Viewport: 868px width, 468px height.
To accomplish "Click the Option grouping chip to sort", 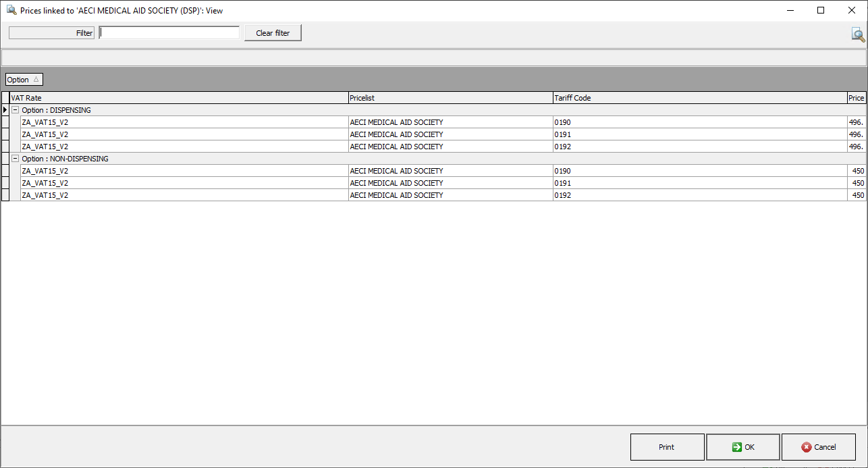I will pos(24,80).
